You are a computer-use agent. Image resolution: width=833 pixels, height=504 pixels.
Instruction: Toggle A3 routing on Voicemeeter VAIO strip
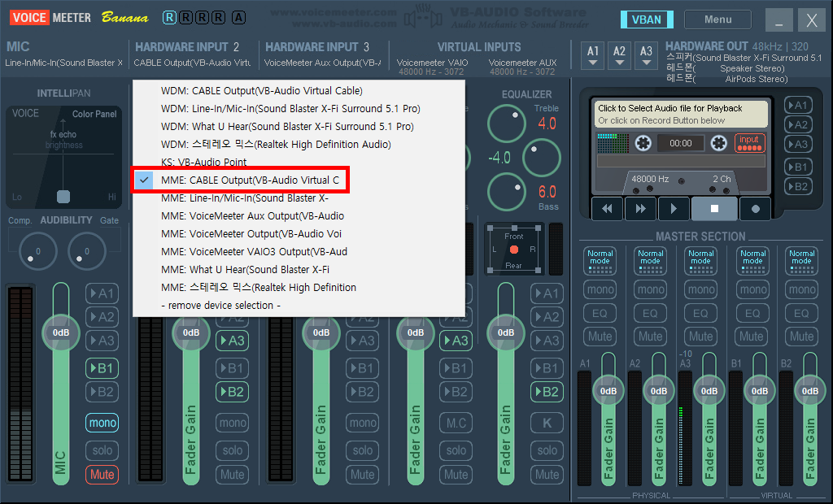(x=456, y=341)
